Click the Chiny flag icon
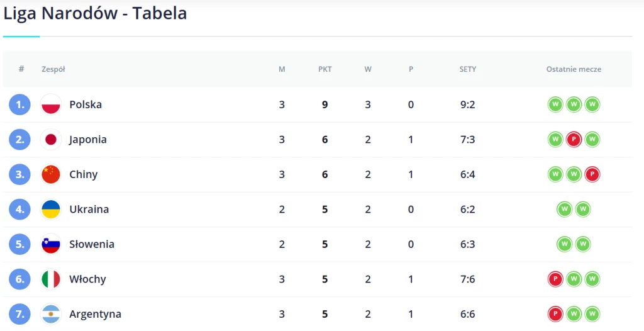The image size is (644, 331). (51, 174)
